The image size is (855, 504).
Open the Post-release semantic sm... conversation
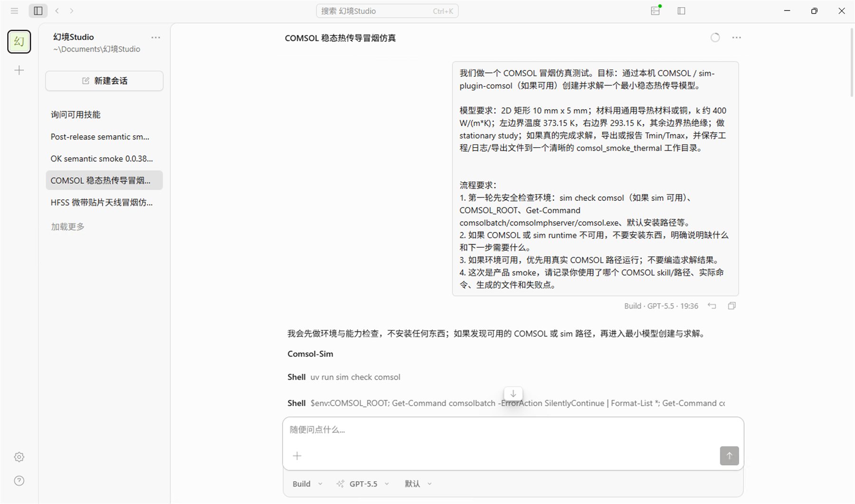104,137
